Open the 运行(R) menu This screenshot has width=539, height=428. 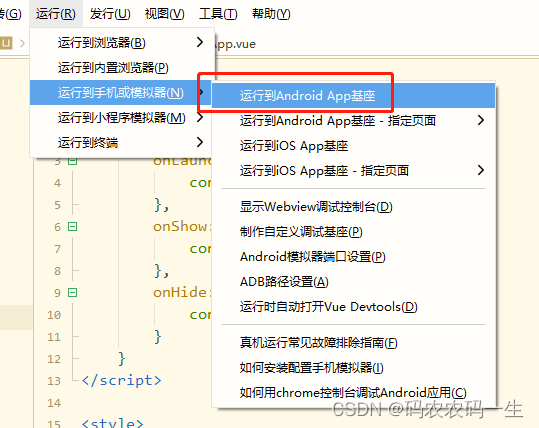click(x=56, y=14)
